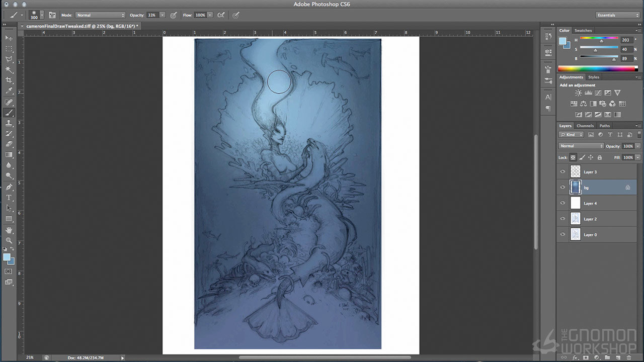Add a Color Balance adjustment

584,104
